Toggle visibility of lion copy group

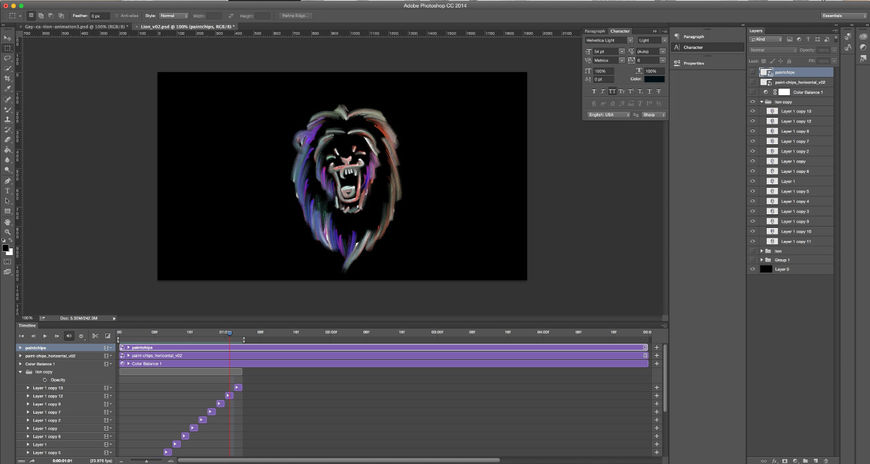[752, 101]
